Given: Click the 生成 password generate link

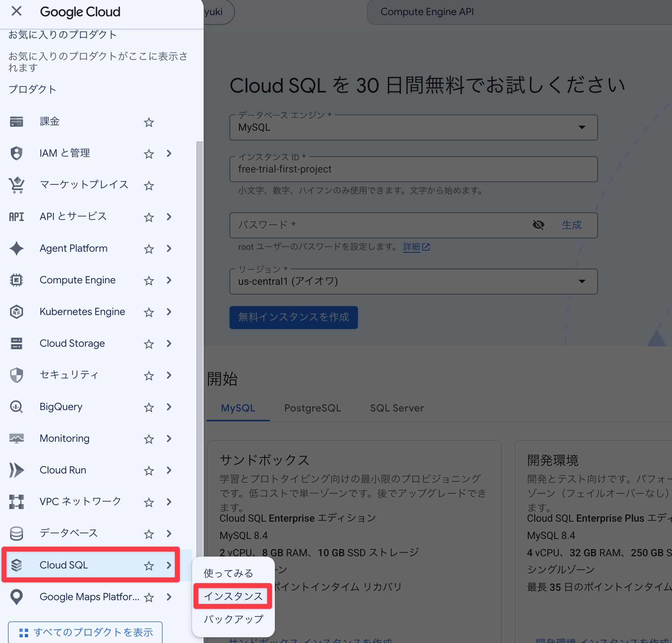Looking at the screenshot, I should (572, 225).
